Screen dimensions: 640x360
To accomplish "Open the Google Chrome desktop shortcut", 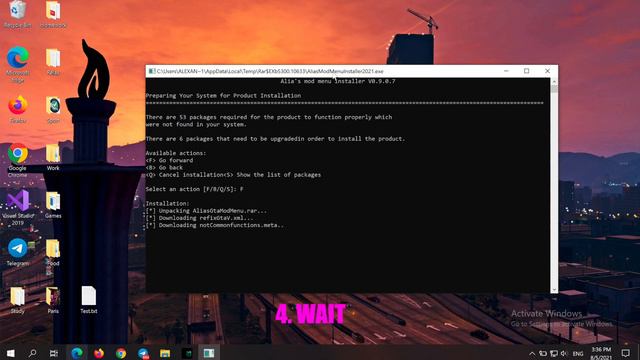I will tap(18, 160).
